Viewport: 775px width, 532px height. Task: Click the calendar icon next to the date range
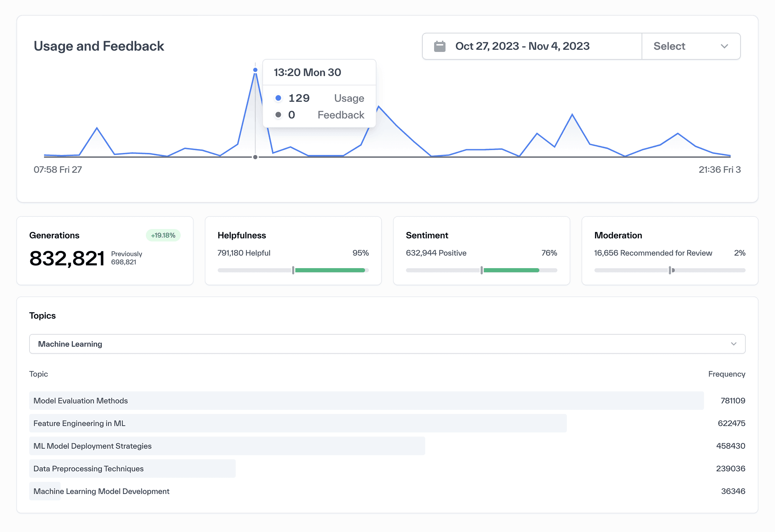[441, 46]
